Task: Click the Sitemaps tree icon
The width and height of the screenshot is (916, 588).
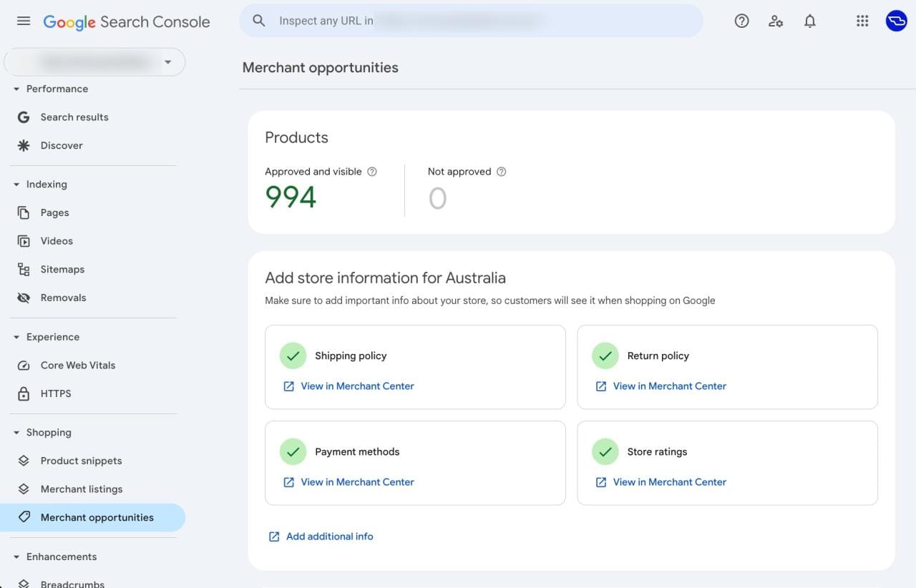Action: click(x=24, y=270)
